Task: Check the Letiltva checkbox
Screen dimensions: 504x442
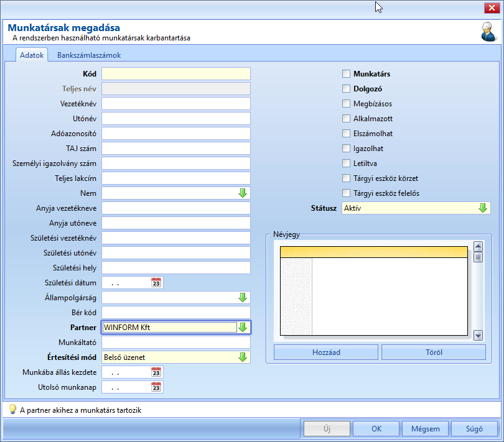Action: pos(346,163)
